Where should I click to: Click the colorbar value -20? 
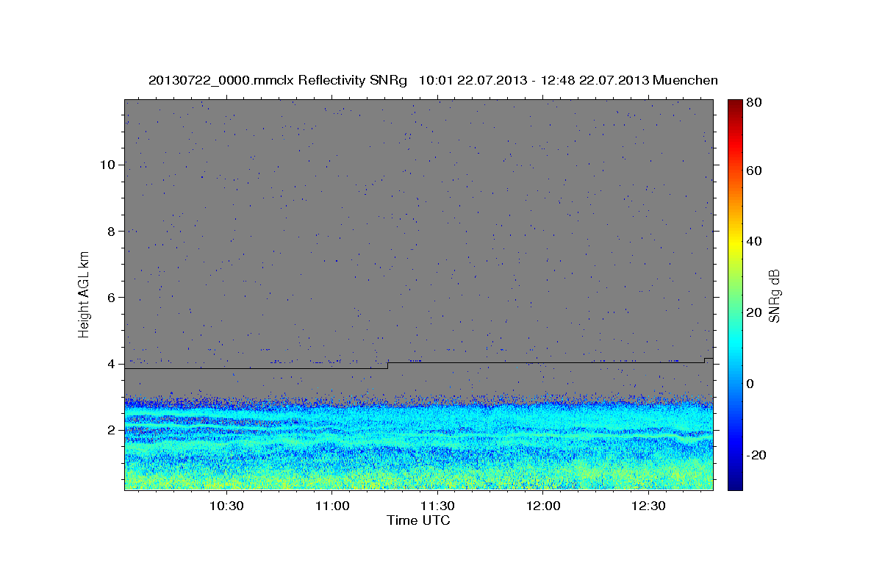(x=757, y=455)
